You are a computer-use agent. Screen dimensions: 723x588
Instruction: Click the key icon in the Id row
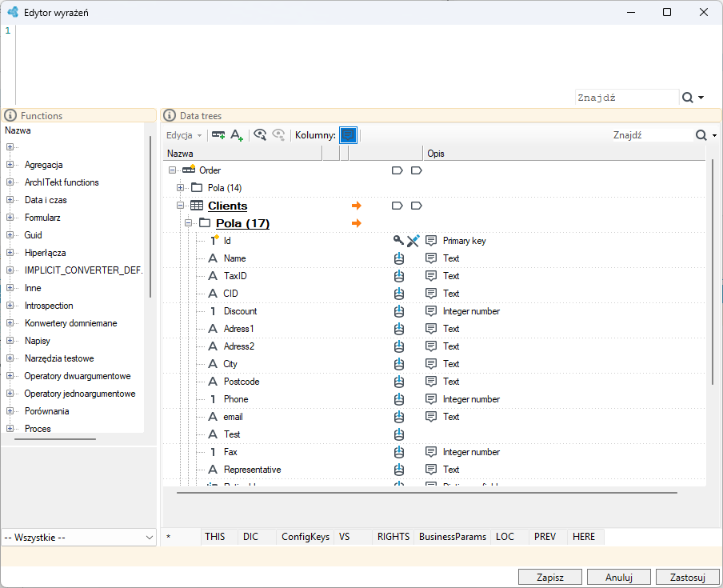click(398, 240)
